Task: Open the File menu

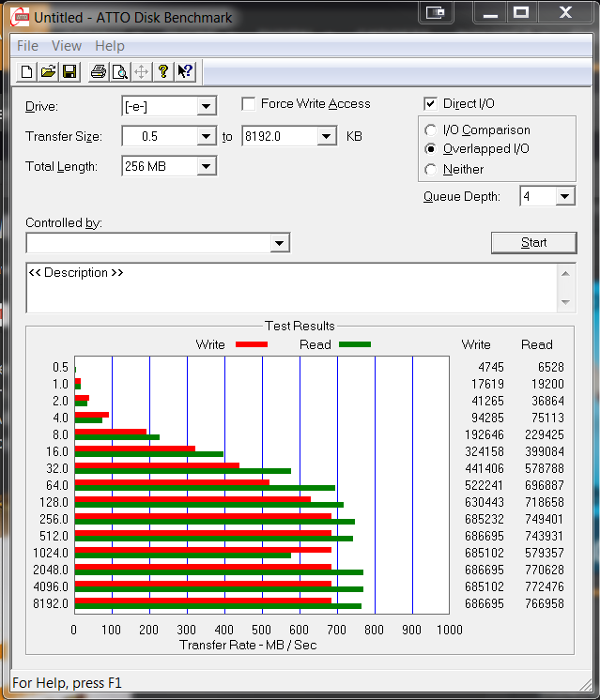Action: click(x=27, y=46)
